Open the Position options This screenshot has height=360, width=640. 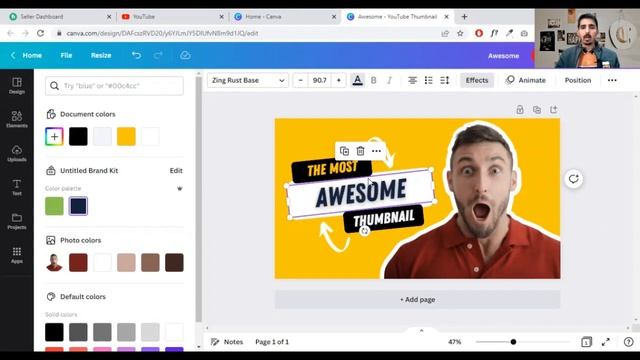(x=578, y=80)
